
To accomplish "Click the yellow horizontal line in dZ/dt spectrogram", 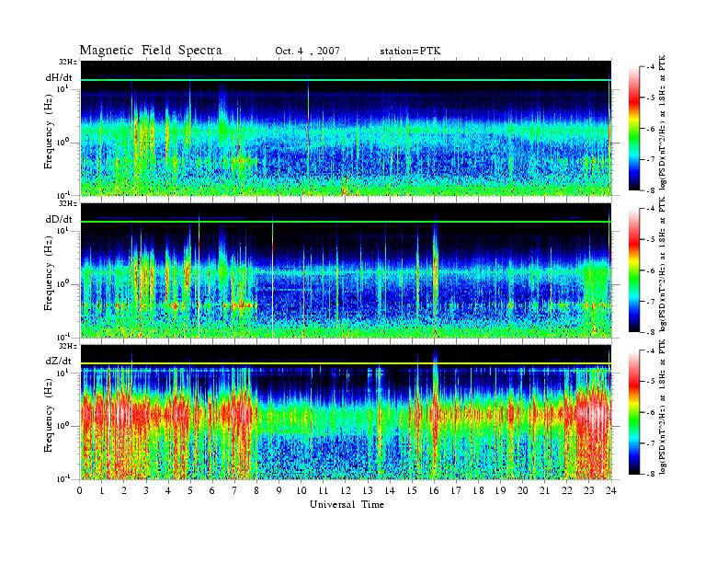I will pyautogui.click(x=346, y=363).
